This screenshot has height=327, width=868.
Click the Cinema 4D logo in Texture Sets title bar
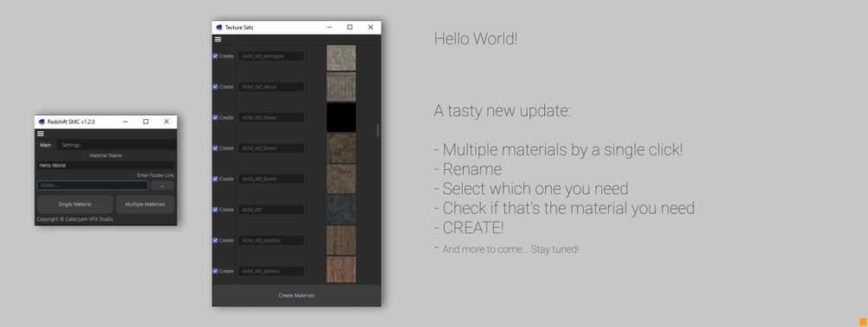[x=219, y=27]
